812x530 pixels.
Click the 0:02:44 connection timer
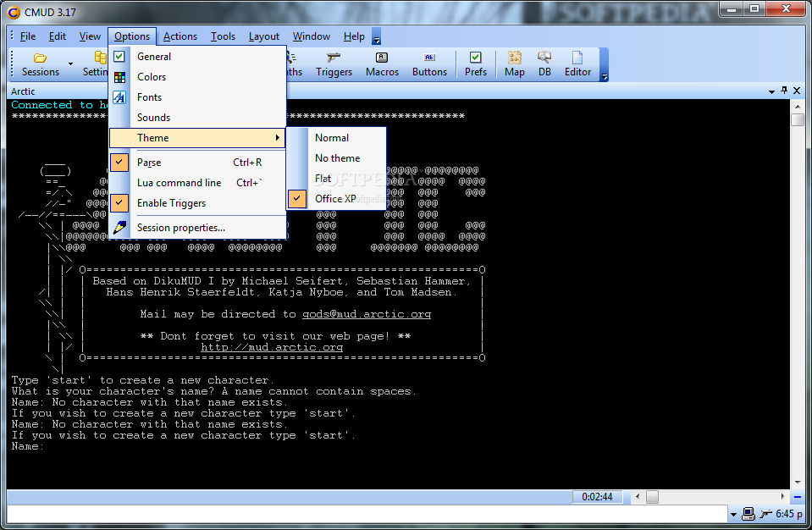coord(597,497)
